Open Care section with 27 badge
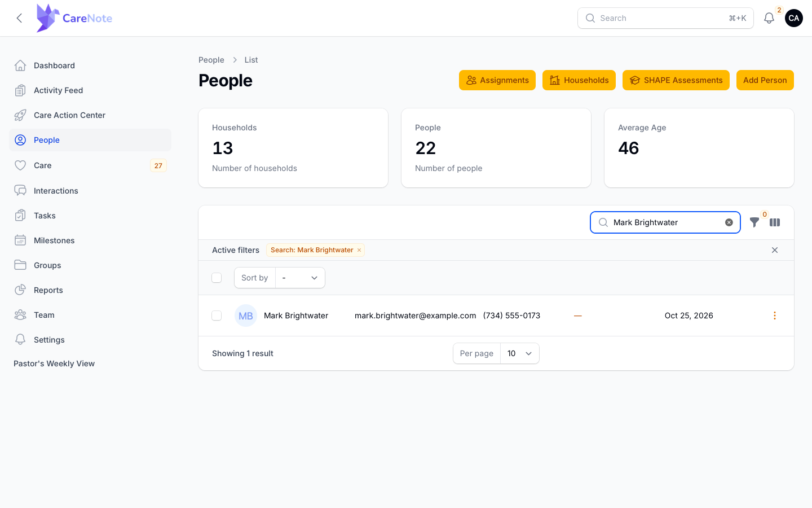 (x=90, y=165)
